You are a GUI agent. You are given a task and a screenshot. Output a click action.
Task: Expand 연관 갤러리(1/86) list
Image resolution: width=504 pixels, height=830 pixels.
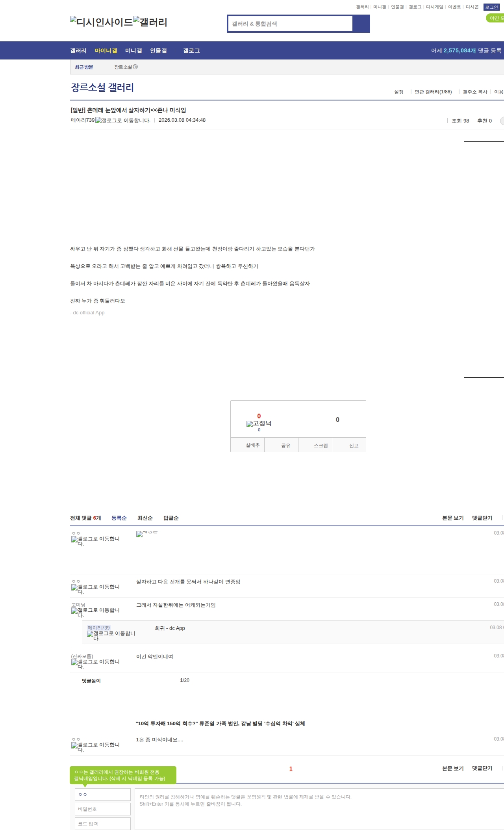pyautogui.click(x=433, y=92)
